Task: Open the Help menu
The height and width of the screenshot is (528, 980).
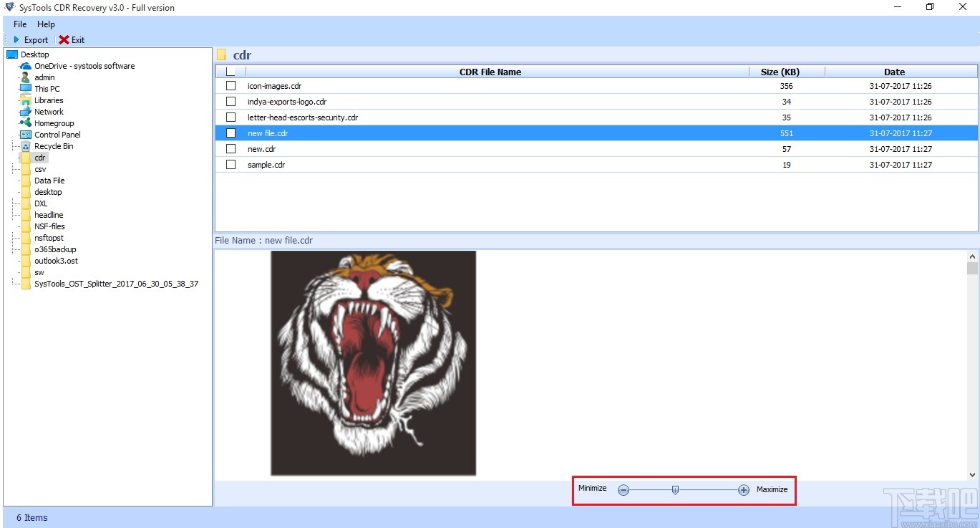Action: click(x=46, y=24)
